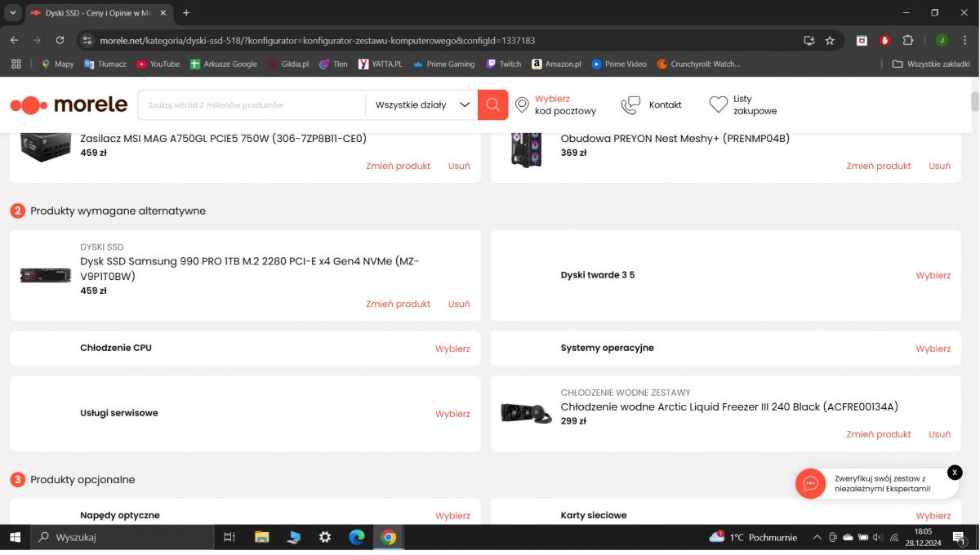The height and width of the screenshot is (555, 980).
Task: Open the Prime Video bookmark
Action: pyautogui.click(x=619, y=64)
